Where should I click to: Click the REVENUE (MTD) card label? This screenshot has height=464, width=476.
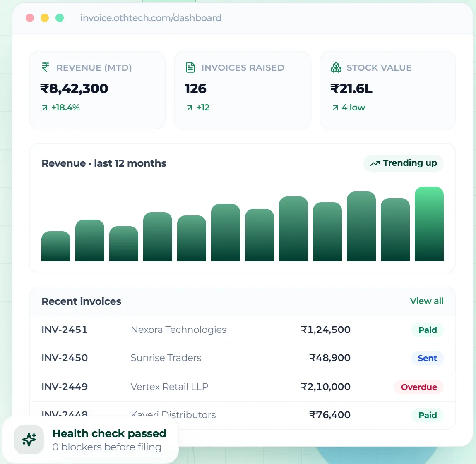94,68
